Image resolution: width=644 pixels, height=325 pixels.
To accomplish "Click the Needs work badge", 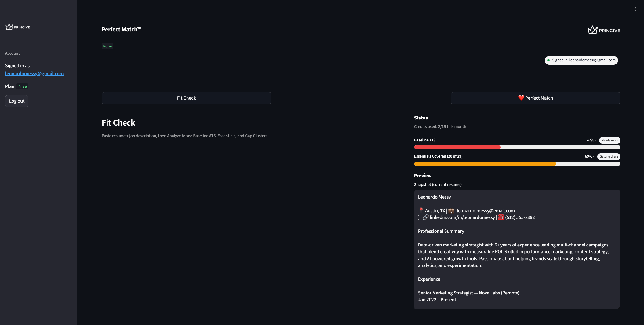I will [609, 140].
